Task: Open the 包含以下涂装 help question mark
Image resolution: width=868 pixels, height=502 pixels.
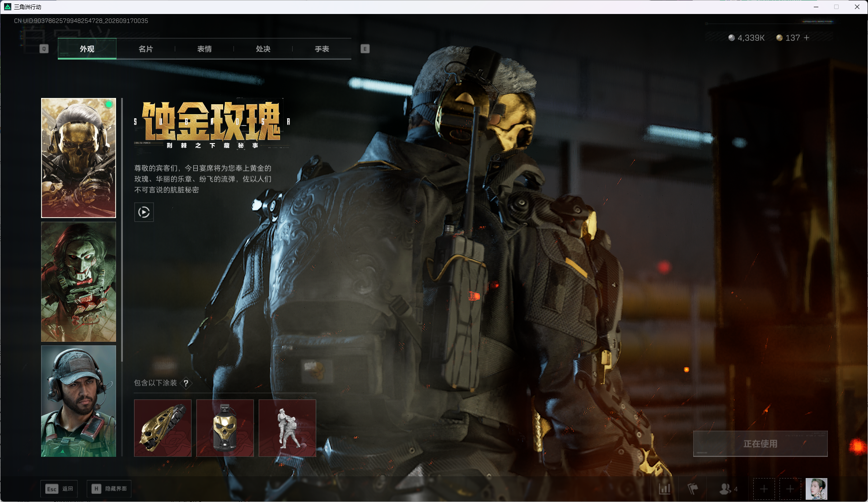Action: tap(186, 383)
